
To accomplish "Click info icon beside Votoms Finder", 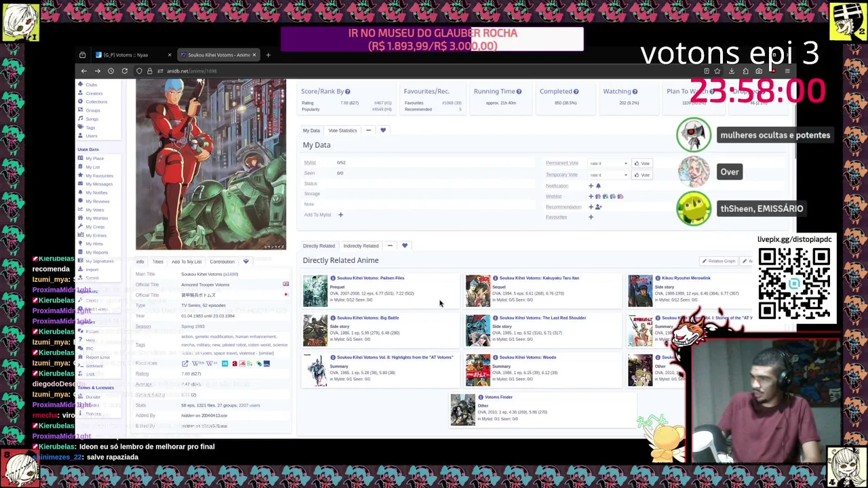I will [480, 397].
